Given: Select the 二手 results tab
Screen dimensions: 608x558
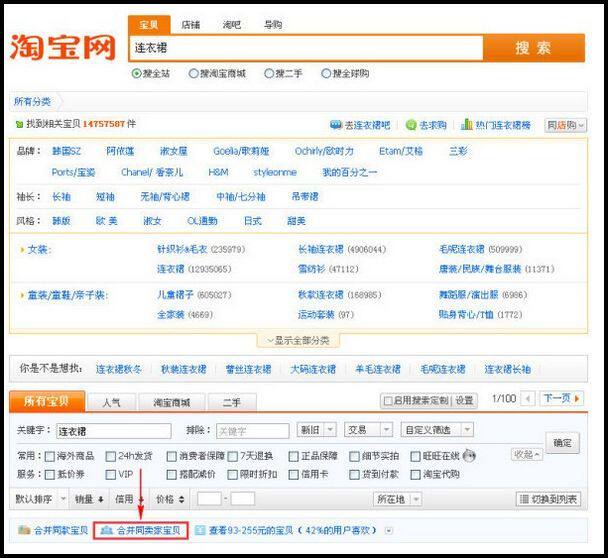Looking at the screenshot, I should click(x=232, y=403).
